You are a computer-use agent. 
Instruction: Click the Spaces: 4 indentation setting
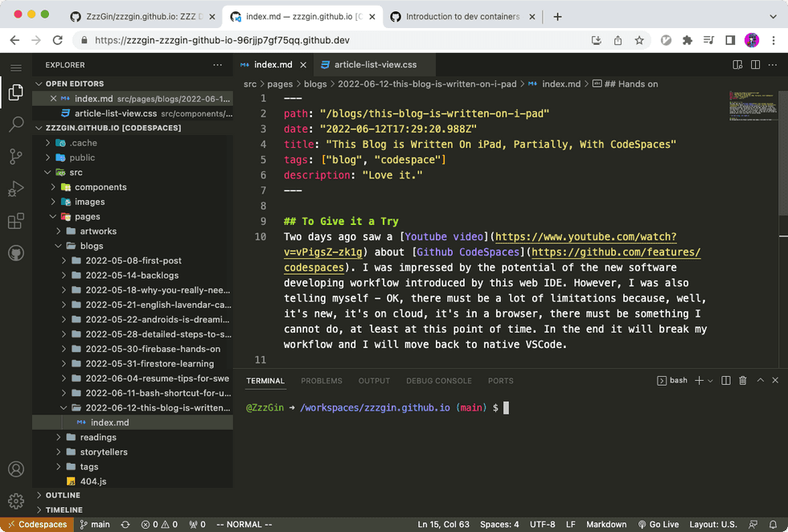(499, 525)
